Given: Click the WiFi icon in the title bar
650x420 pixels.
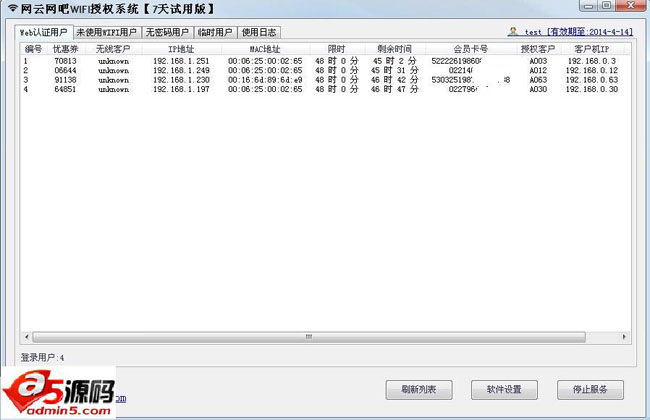Looking at the screenshot, I should tap(13, 8).
